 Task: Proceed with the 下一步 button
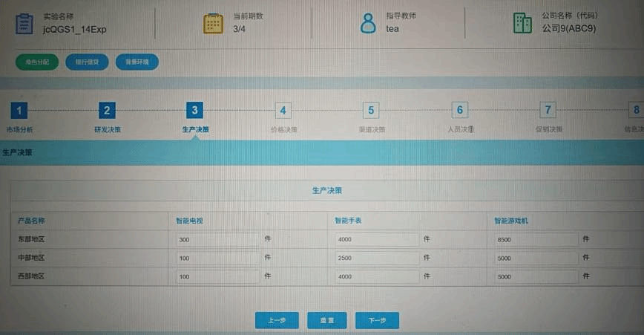pos(377,321)
